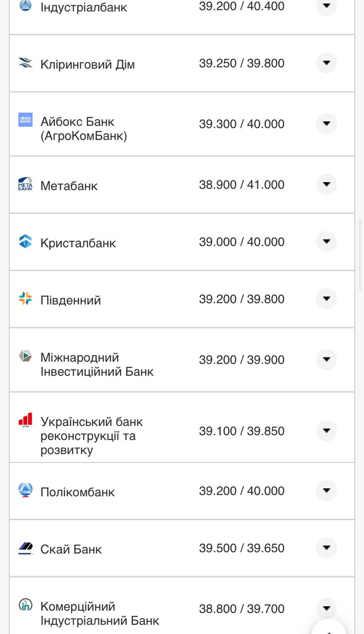Click the 39.000 / 40.000 rate for Кристалбанк

[x=242, y=242]
